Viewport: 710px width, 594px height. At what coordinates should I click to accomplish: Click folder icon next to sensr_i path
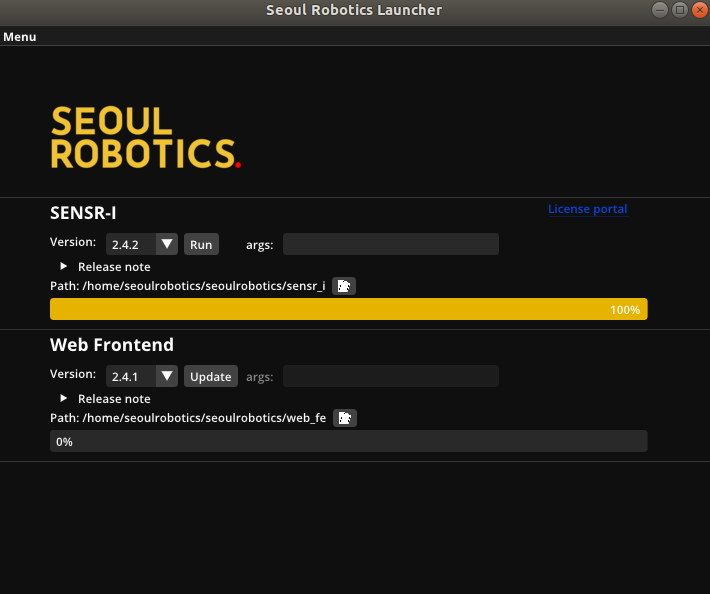[x=344, y=286]
